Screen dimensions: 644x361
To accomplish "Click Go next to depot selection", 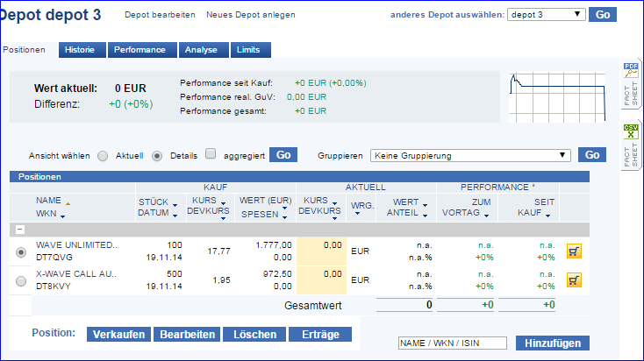I will (x=603, y=15).
